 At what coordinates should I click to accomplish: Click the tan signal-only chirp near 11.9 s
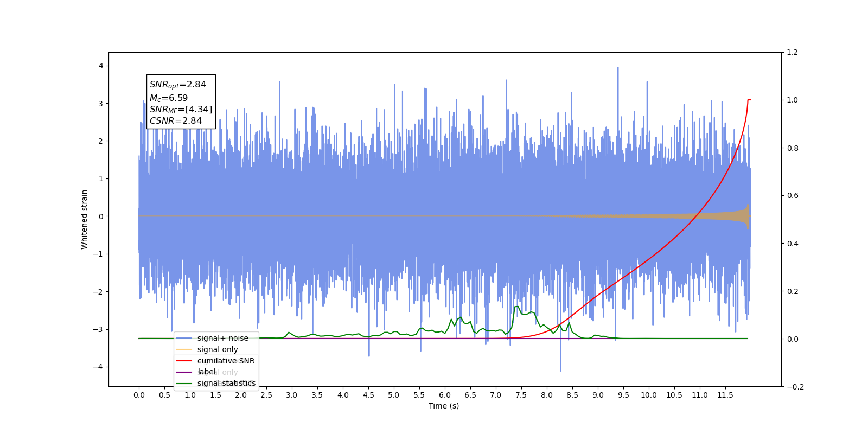pyautogui.click(x=748, y=216)
